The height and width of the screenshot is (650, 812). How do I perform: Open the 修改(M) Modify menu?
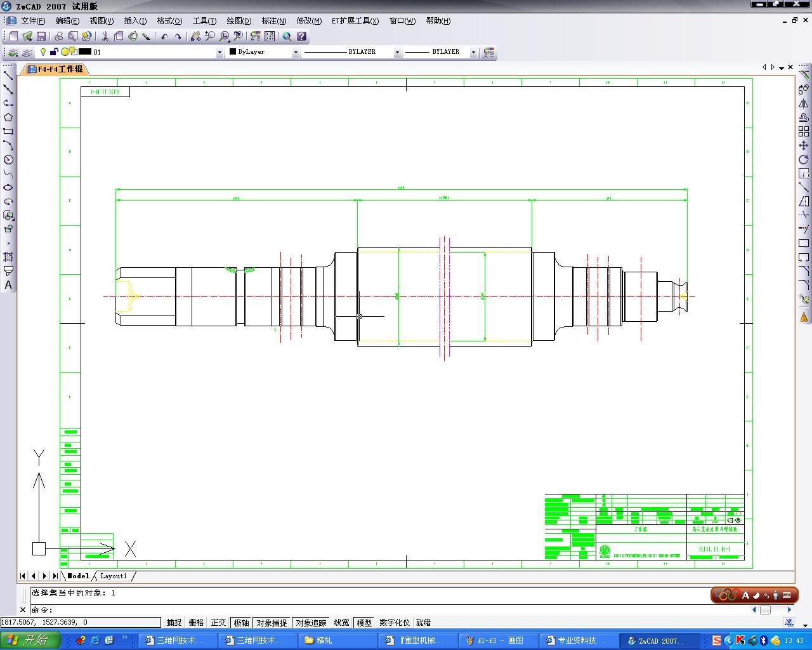(x=309, y=21)
